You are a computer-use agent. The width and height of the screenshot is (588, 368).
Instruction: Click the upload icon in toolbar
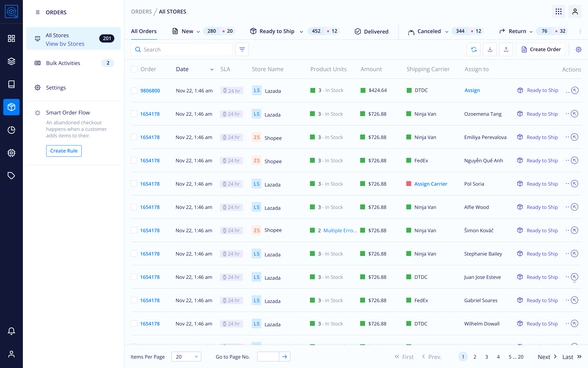tap(506, 49)
